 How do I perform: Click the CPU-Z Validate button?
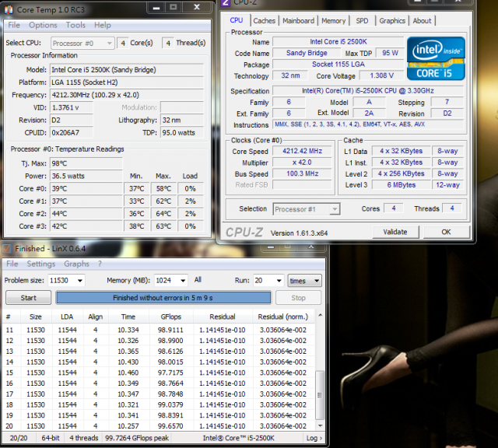tap(395, 232)
